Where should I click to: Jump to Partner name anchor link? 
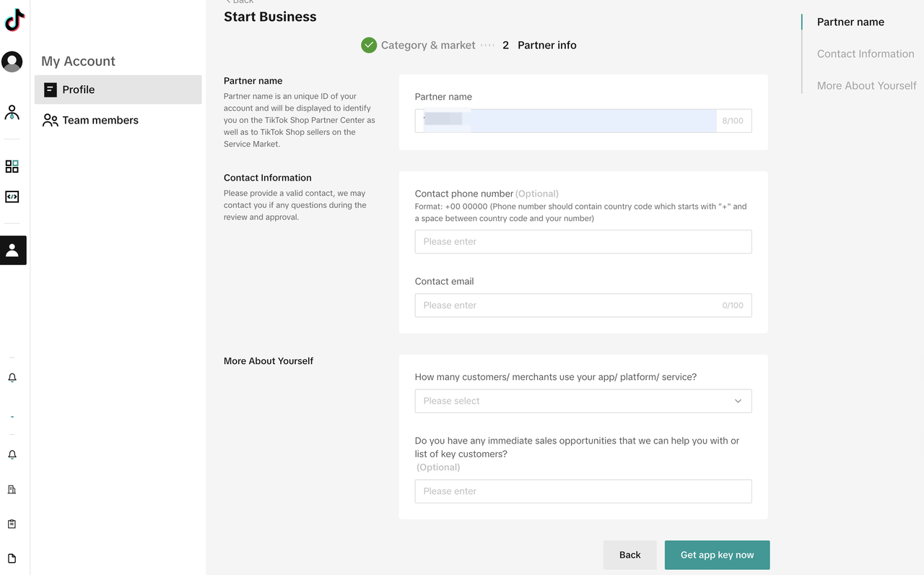click(850, 22)
